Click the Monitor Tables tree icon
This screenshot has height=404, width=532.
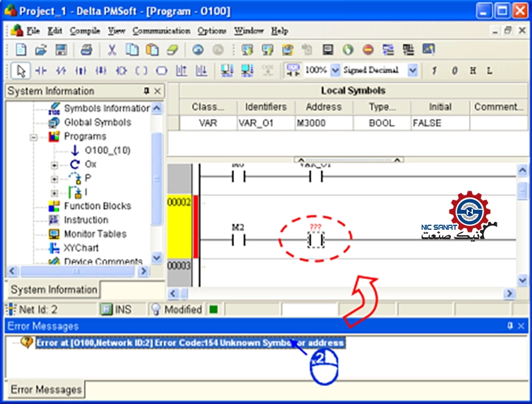pos(54,234)
